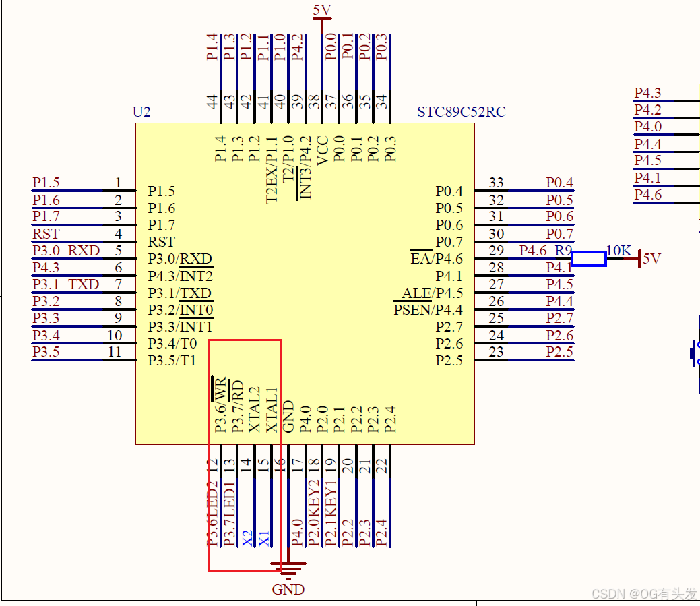Select the R9 resistor symbol
Viewport: 700px width, 606px height.
click(588, 259)
